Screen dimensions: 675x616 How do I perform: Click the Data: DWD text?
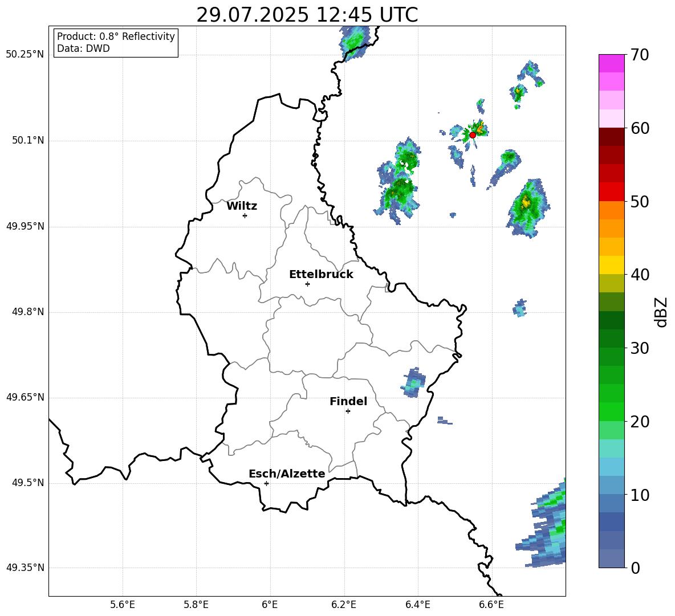coord(83,48)
